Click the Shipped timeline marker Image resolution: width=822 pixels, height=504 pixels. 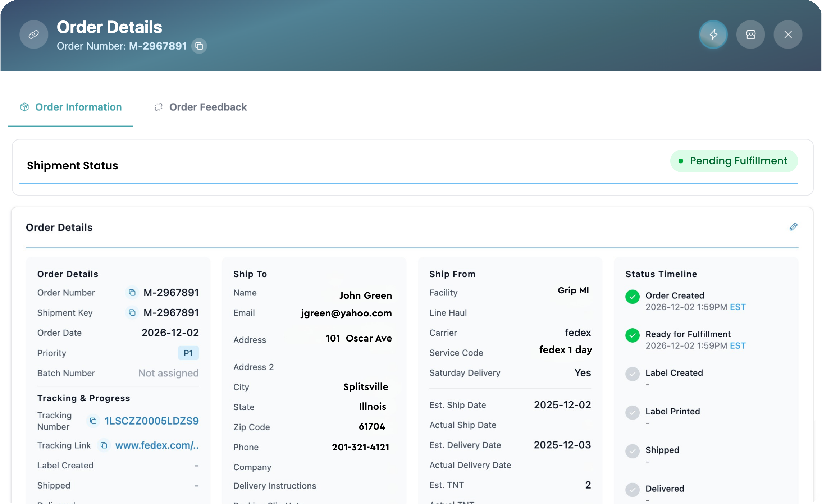click(x=632, y=451)
